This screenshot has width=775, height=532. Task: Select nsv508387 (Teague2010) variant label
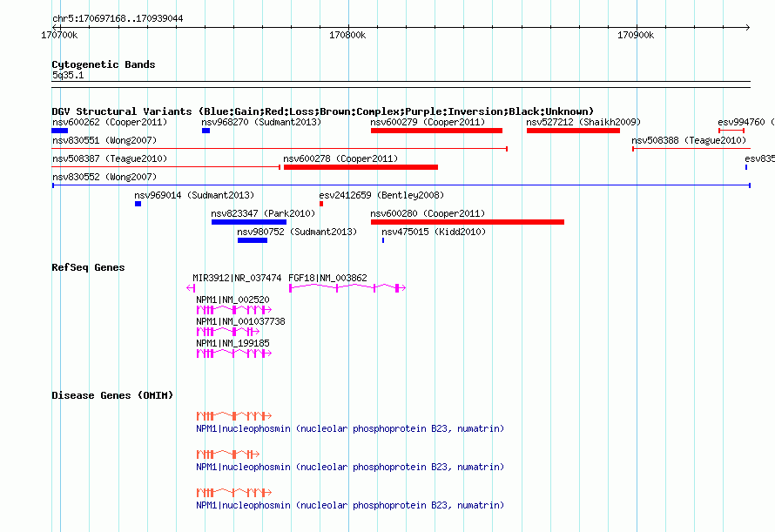point(110,158)
